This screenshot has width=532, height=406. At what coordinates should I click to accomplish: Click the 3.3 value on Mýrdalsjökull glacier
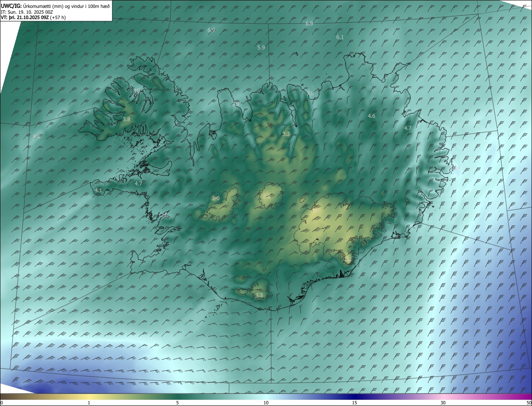pyautogui.click(x=259, y=296)
